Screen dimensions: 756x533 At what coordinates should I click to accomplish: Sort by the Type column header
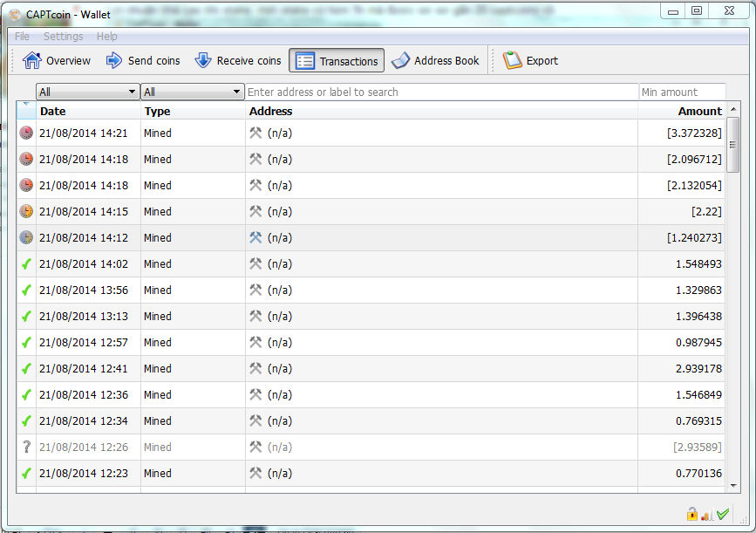click(193, 111)
